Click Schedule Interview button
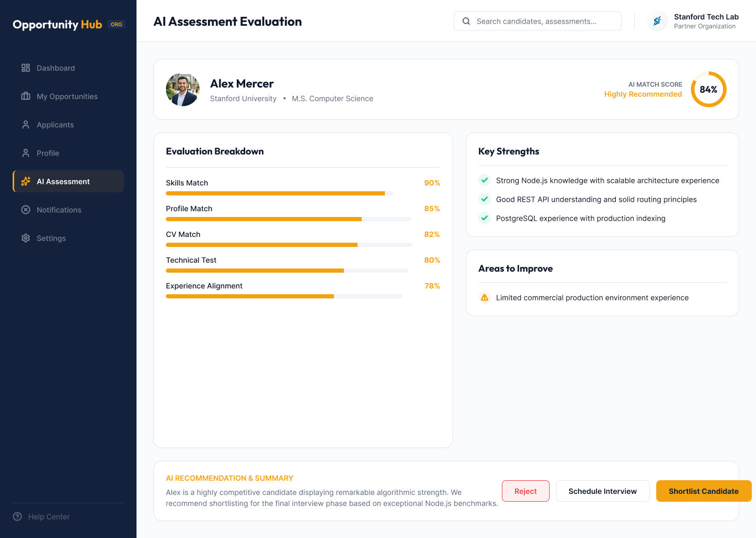Image resolution: width=756 pixels, height=538 pixels. pyautogui.click(x=603, y=491)
